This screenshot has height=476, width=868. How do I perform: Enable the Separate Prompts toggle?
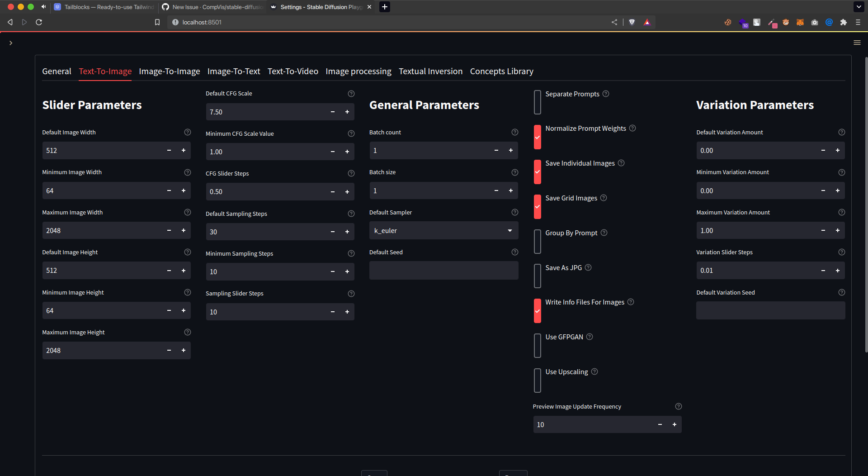(x=537, y=102)
